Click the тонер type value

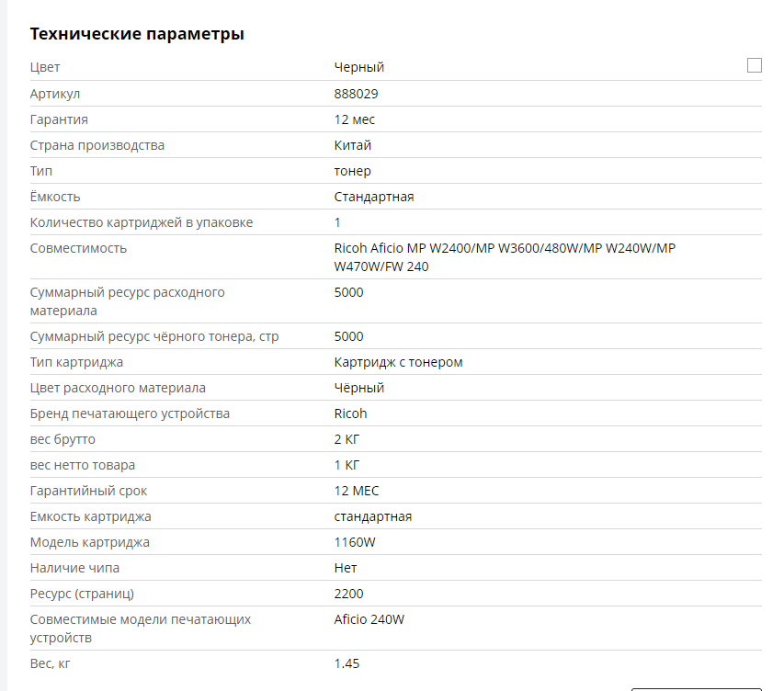(x=353, y=171)
